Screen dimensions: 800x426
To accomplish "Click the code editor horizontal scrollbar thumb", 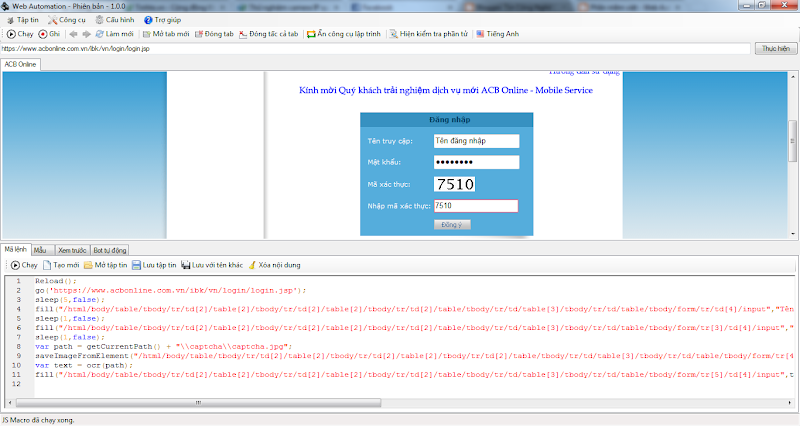I will tap(198, 403).
